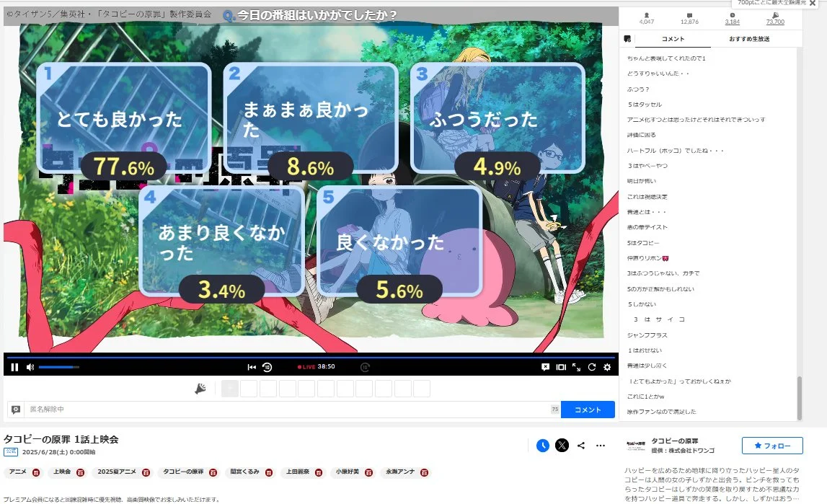Viewport: 827px width, 504px height.
Task: Open dictionary icon beside 上田麗奈 tag
Action: pos(319,472)
